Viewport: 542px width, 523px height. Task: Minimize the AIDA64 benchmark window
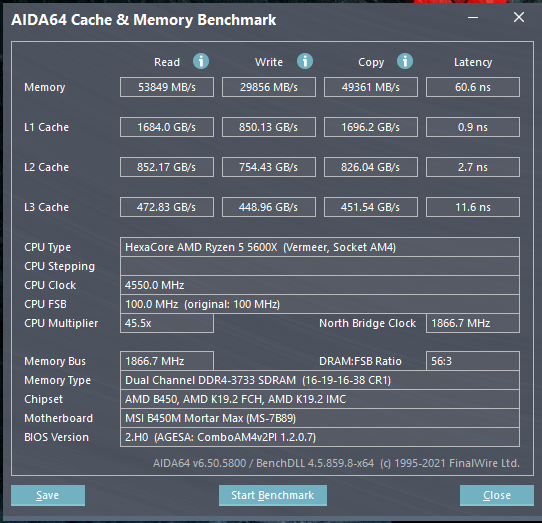pos(473,17)
